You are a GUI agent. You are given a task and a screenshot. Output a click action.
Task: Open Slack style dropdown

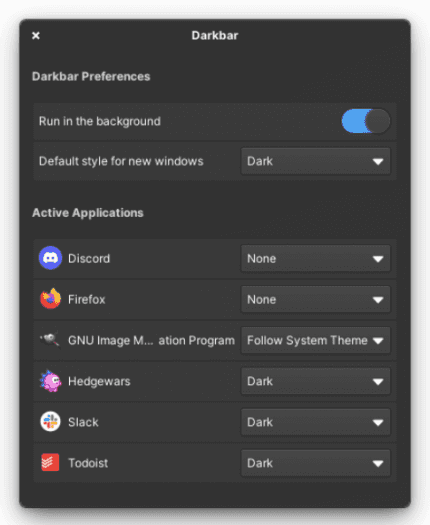point(315,422)
